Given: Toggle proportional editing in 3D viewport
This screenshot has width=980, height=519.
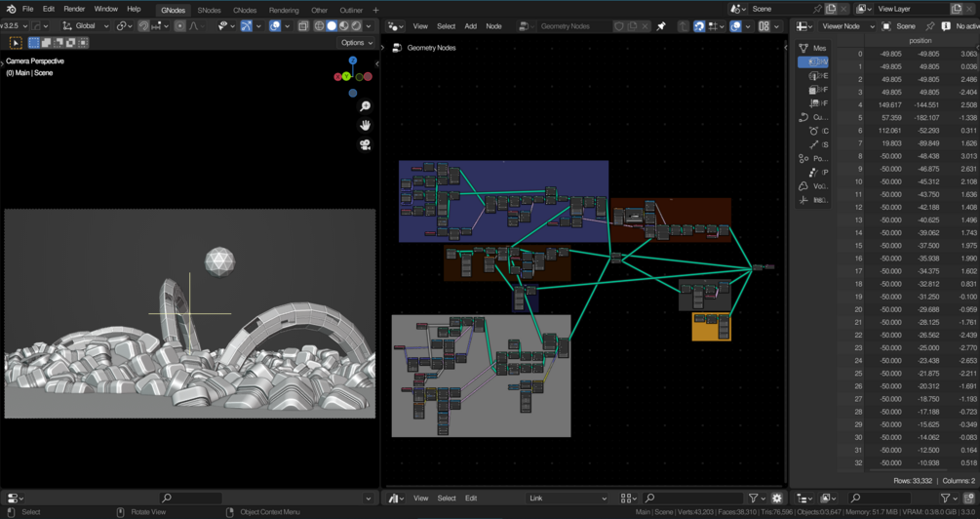Looking at the screenshot, I should pos(180,26).
